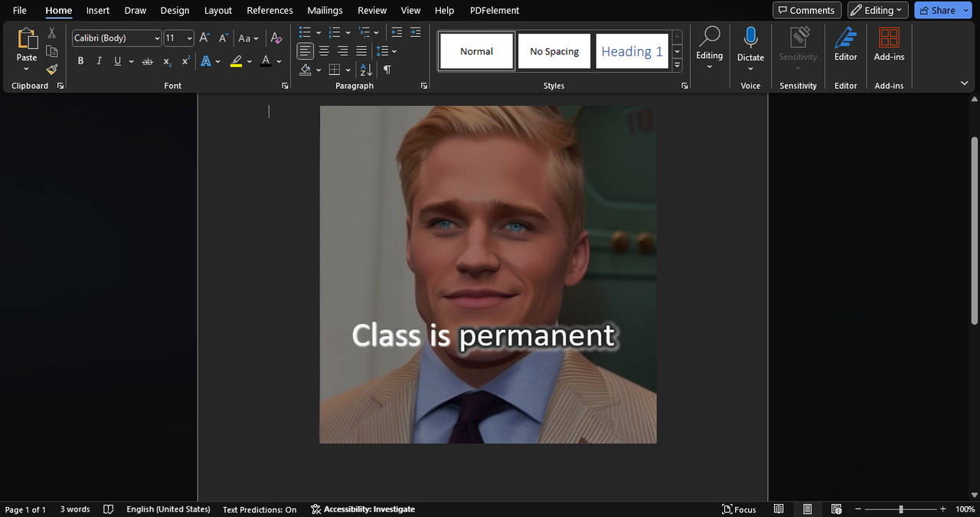Increase indent in Paragraph group
The height and width of the screenshot is (517, 980).
(x=415, y=32)
